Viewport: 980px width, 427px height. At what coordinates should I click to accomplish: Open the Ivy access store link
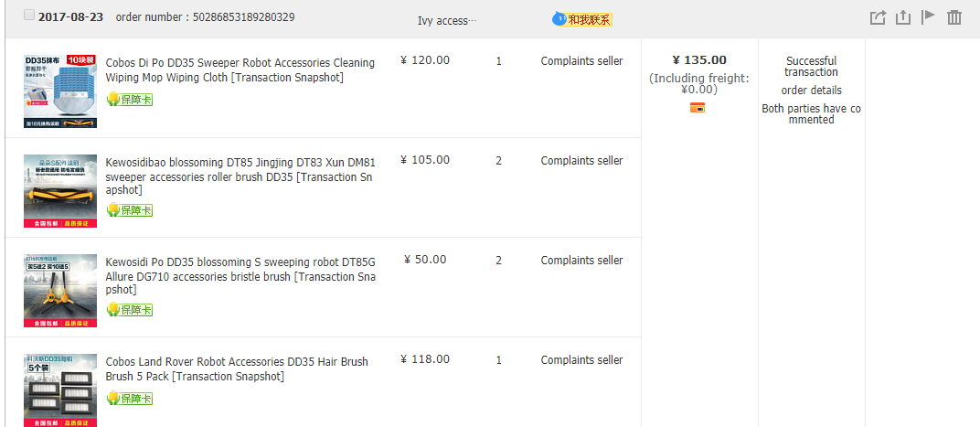tap(447, 20)
